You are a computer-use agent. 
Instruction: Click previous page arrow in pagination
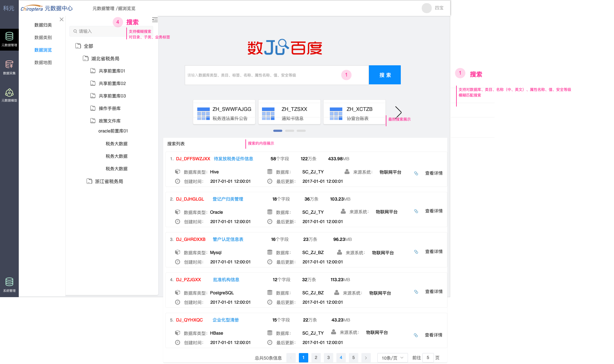point(291,358)
